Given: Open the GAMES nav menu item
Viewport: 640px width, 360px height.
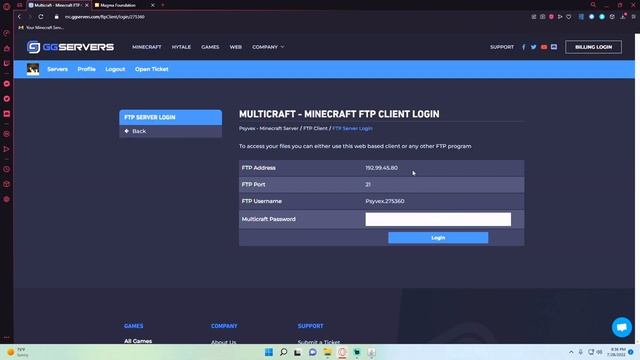Looking at the screenshot, I should (210, 47).
